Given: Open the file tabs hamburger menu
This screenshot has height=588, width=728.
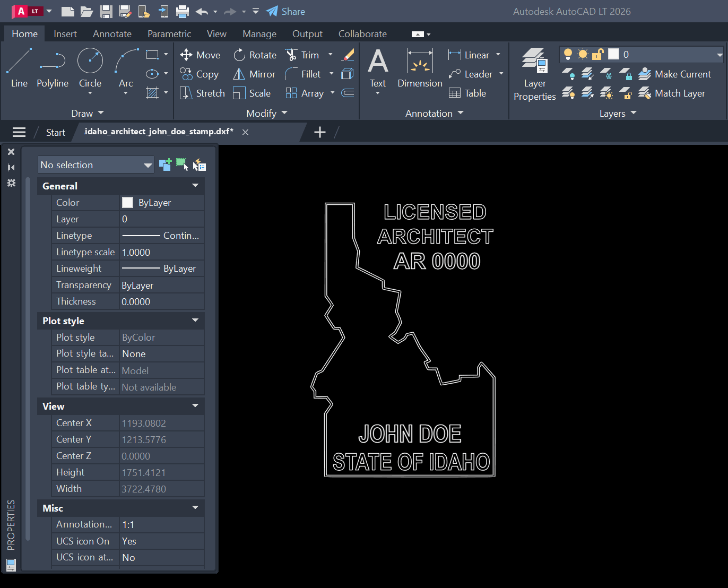Looking at the screenshot, I should coord(19,132).
